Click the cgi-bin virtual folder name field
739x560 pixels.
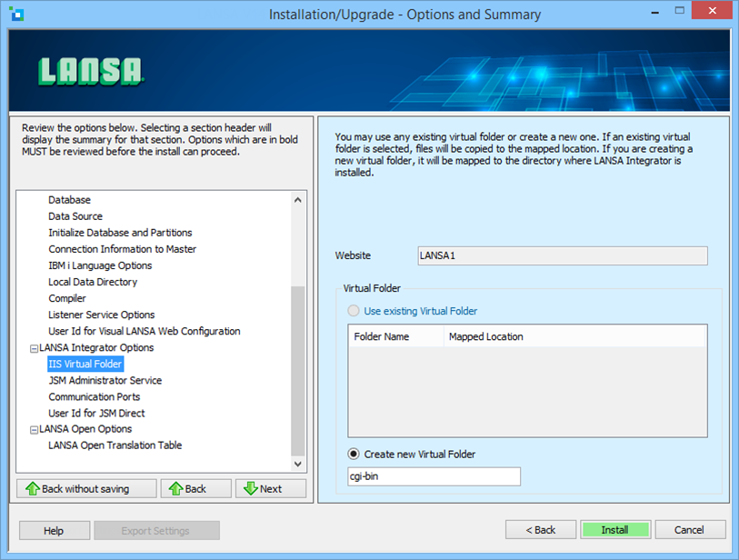(434, 476)
